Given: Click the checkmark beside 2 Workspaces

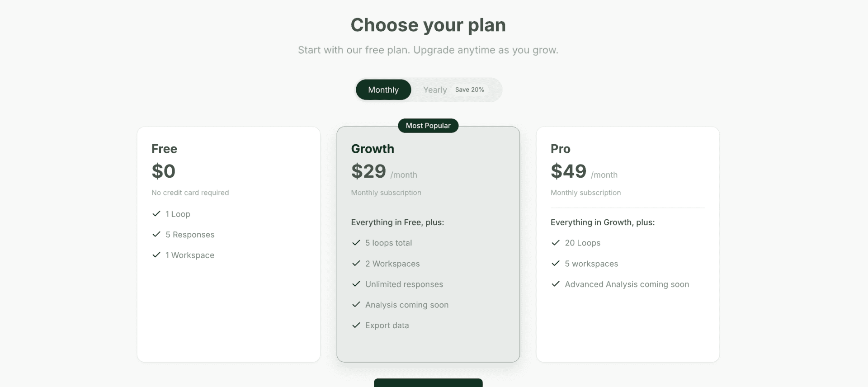Looking at the screenshot, I should 356,264.
